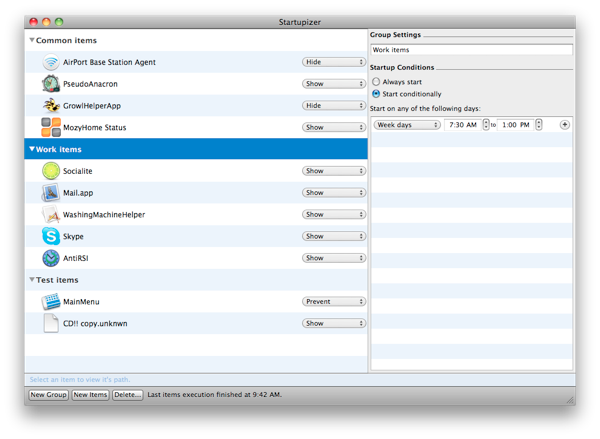Click the WashingMachineHelper icon
The image size is (600, 439).
click(51, 214)
